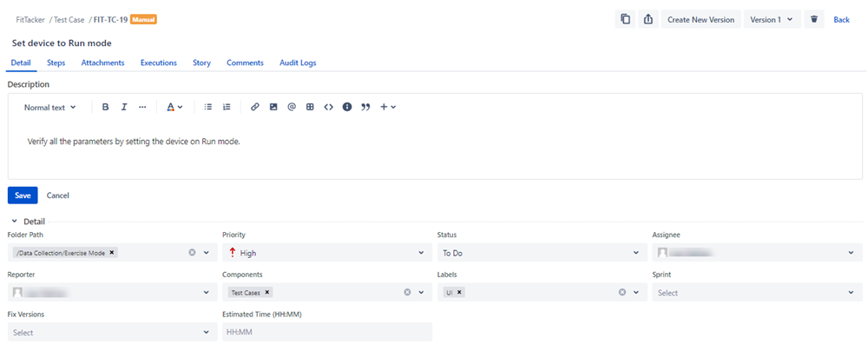The width and height of the screenshot is (868, 345).
Task: Insert a table
Action: click(310, 107)
